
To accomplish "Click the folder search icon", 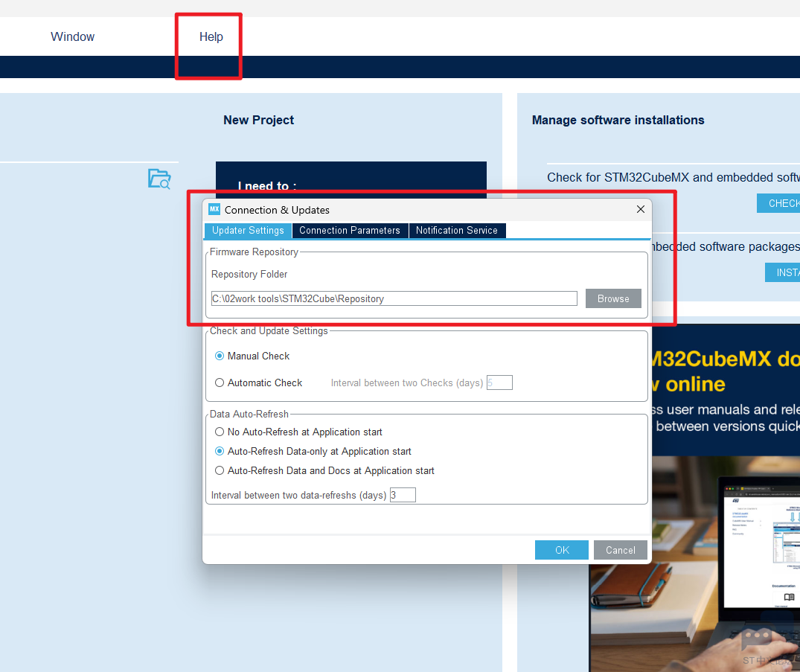I will coord(159,179).
